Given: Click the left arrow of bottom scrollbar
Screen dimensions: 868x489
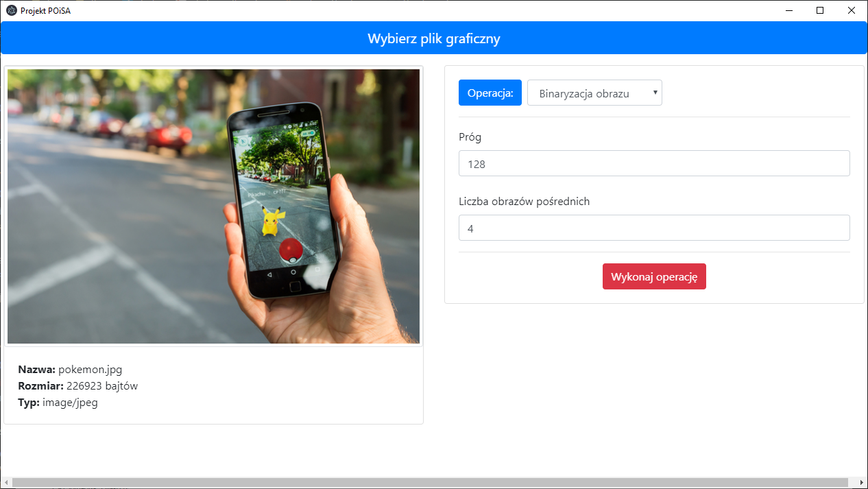Looking at the screenshot, I should 5,484.
